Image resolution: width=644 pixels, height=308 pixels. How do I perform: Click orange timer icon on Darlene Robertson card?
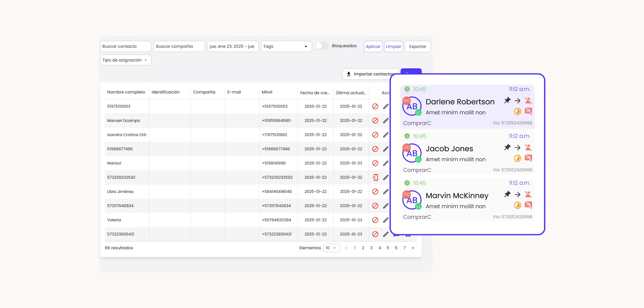518,111
